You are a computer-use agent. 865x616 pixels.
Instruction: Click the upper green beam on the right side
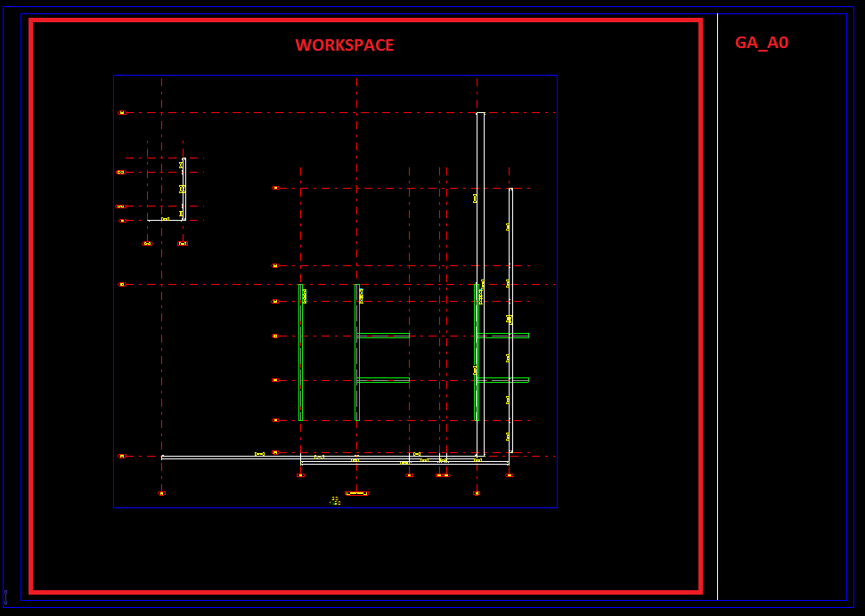[x=503, y=336]
